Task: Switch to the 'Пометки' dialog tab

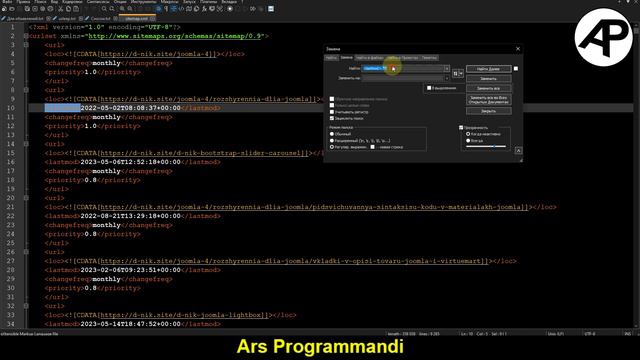Action: [429, 58]
